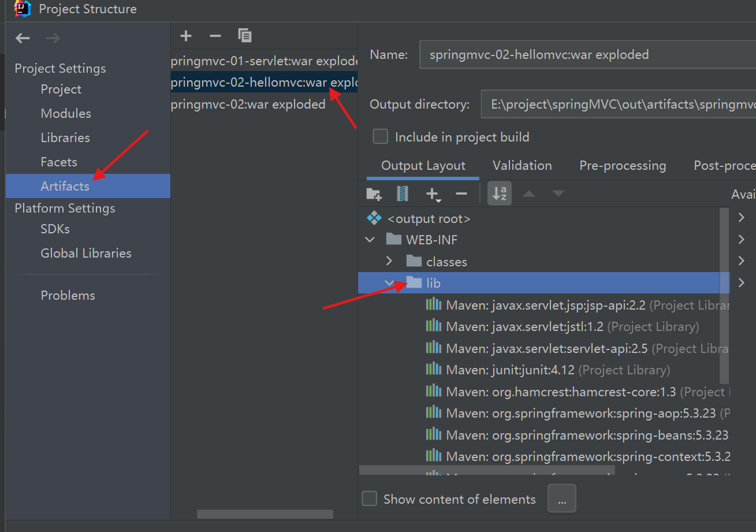Open Problems page in sidebar

pos(68,296)
